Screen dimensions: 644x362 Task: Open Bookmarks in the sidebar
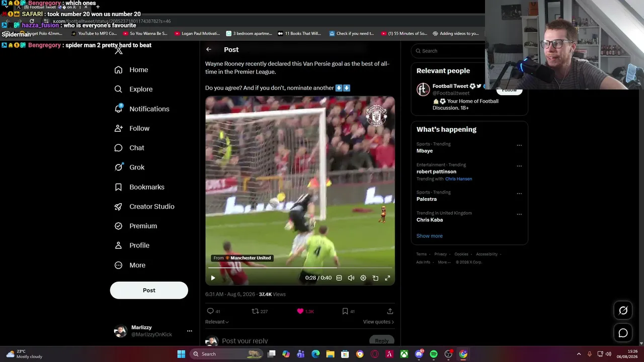point(139,187)
